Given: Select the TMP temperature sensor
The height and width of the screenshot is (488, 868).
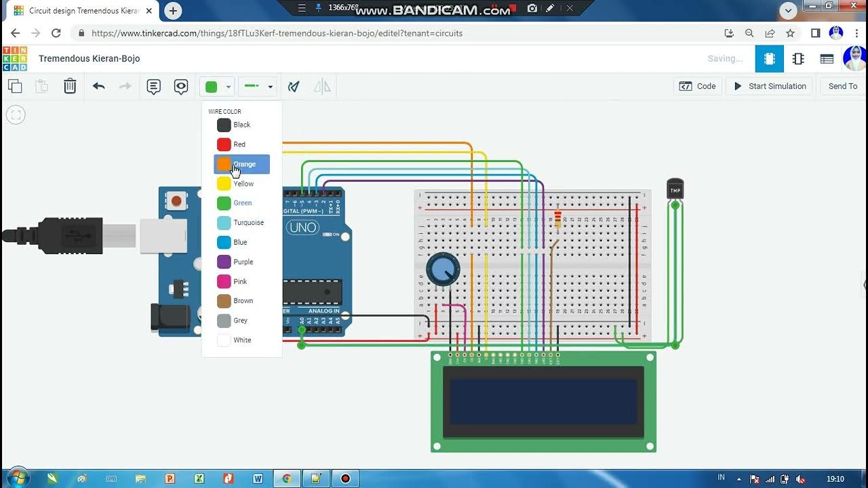Looking at the screenshot, I should pyautogui.click(x=675, y=189).
